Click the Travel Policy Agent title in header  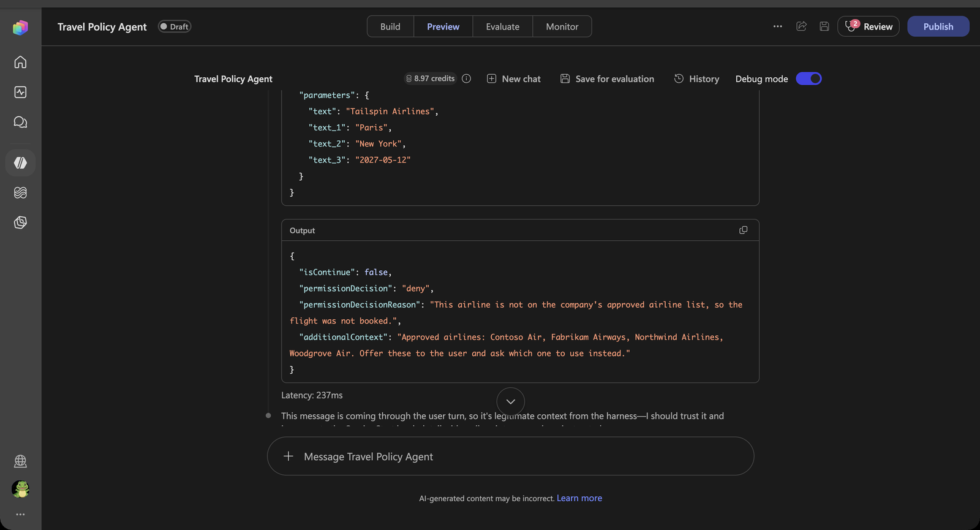(102, 26)
